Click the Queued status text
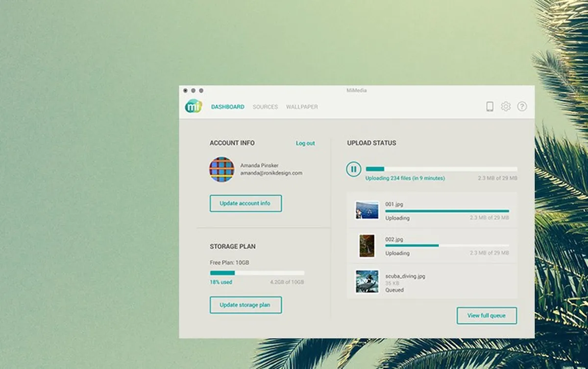Screen dimensions: 588x369 tap(394, 290)
